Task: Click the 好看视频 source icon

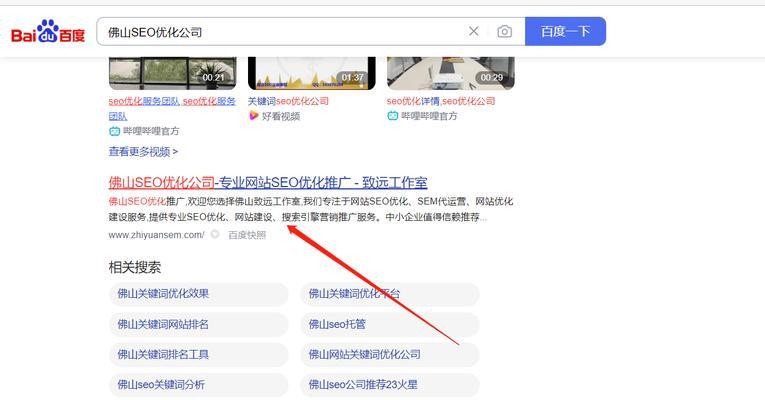Action: pos(253,116)
